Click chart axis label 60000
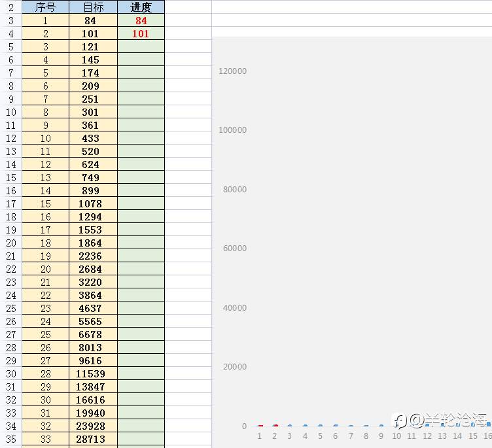This screenshot has width=492, height=448. point(235,248)
